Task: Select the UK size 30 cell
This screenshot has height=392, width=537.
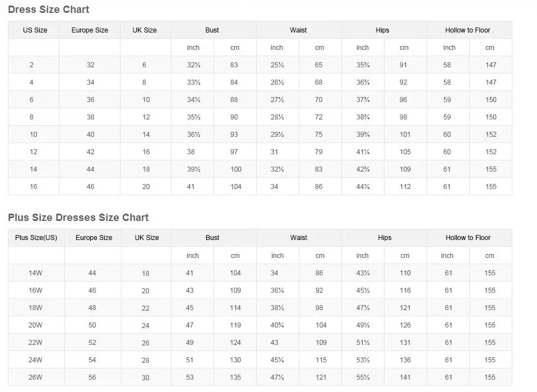Action: pos(146,378)
